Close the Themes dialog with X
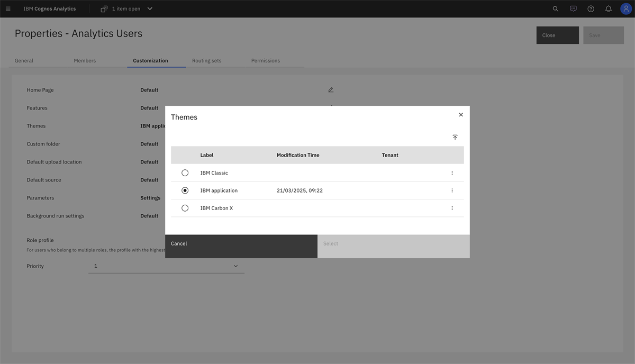This screenshot has height=364, width=635. tap(461, 115)
